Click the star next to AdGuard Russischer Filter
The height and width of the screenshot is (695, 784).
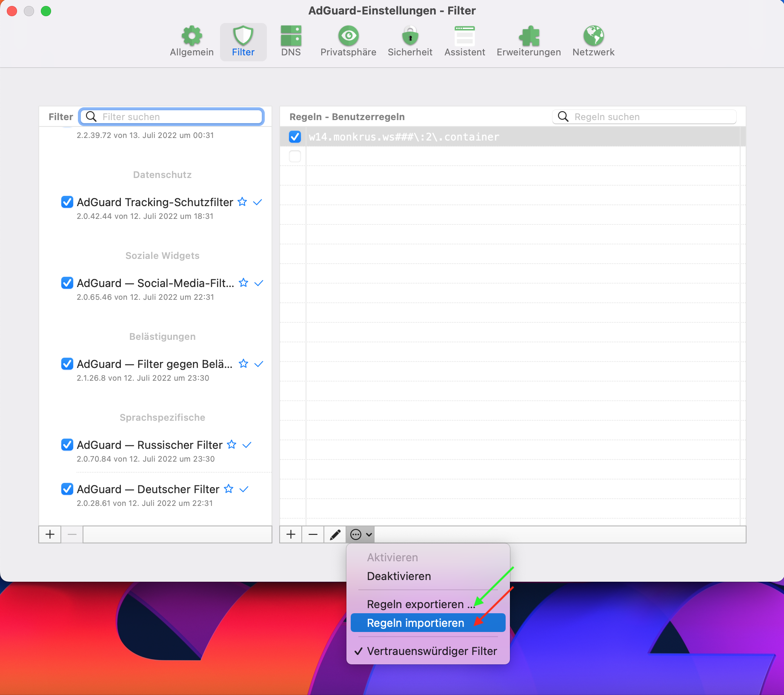pos(232,445)
